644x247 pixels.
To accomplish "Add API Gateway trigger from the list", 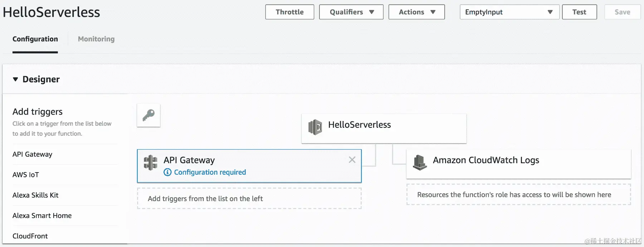I will [x=33, y=154].
